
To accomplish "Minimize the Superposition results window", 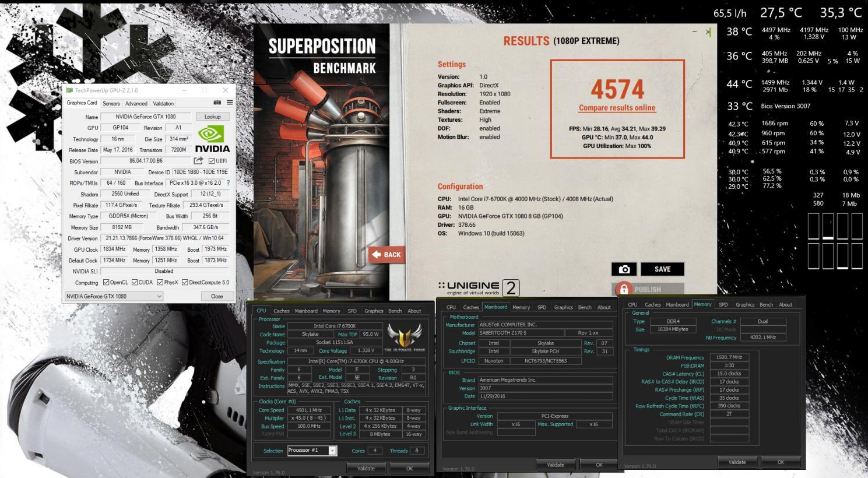I will point(695,32).
